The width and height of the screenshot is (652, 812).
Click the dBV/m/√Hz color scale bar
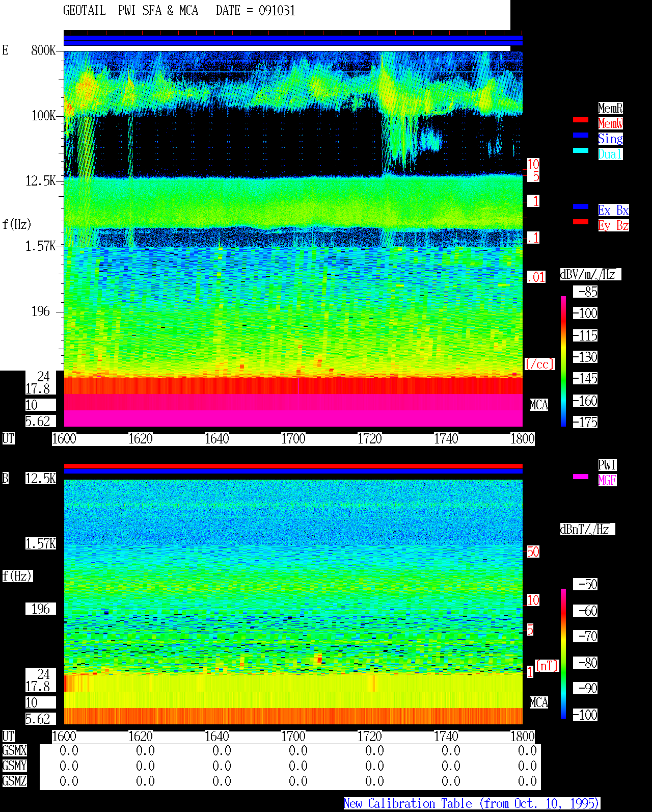(563, 361)
